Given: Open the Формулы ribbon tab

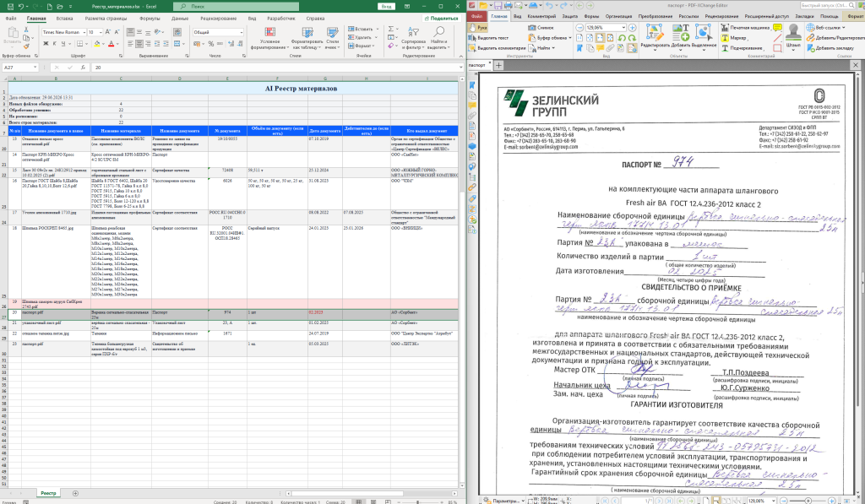Looking at the screenshot, I should click(150, 19).
